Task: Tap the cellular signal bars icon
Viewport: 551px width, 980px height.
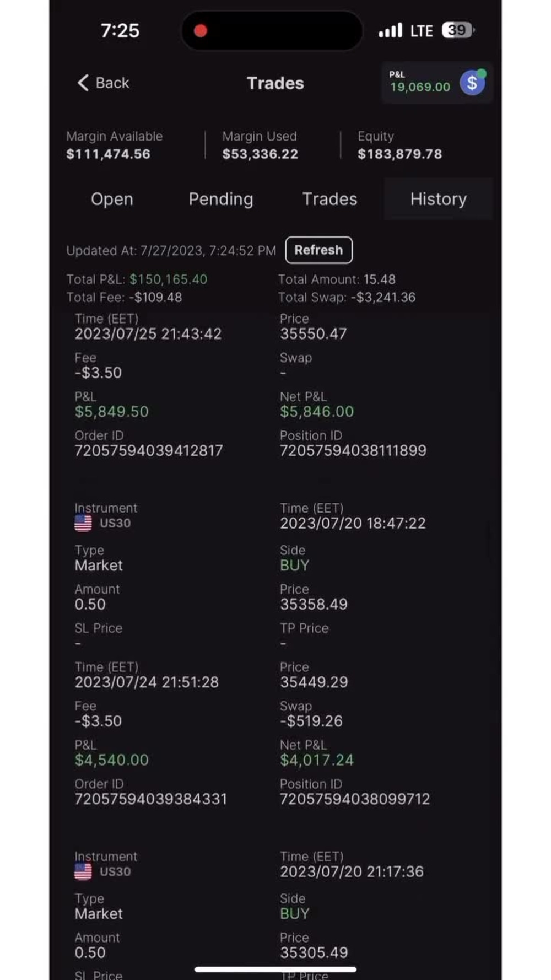Action: pos(390,30)
